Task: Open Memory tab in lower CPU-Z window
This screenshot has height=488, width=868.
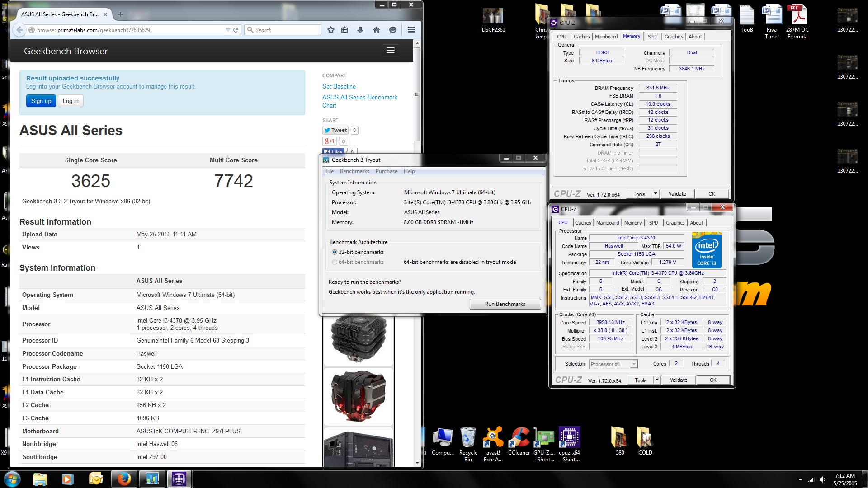Action: 633,223
